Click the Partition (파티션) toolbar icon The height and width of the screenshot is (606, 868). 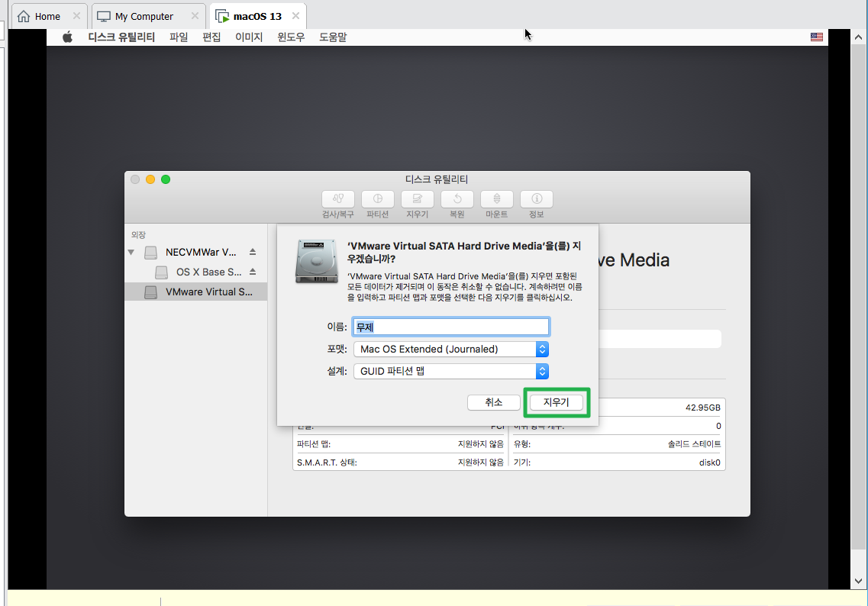378,198
